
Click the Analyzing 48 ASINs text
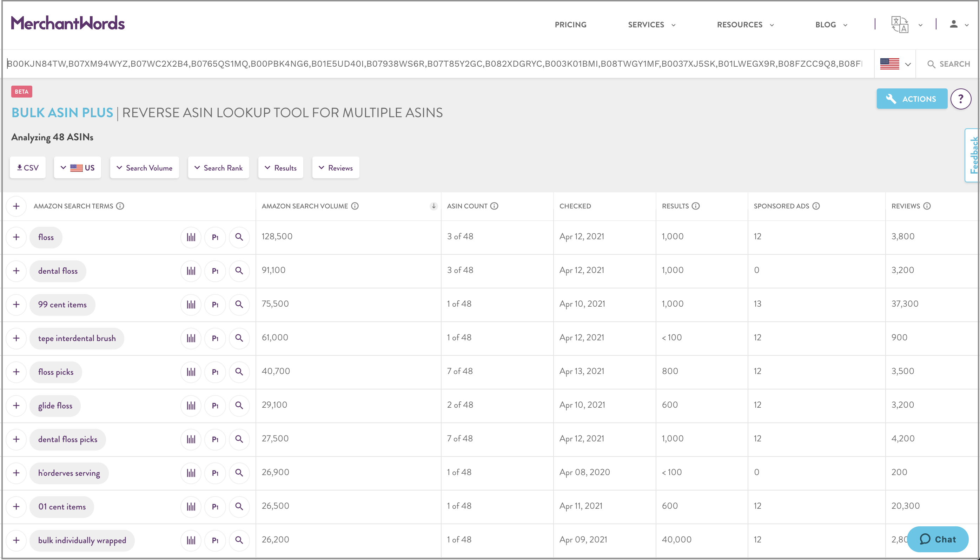tap(52, 137)
